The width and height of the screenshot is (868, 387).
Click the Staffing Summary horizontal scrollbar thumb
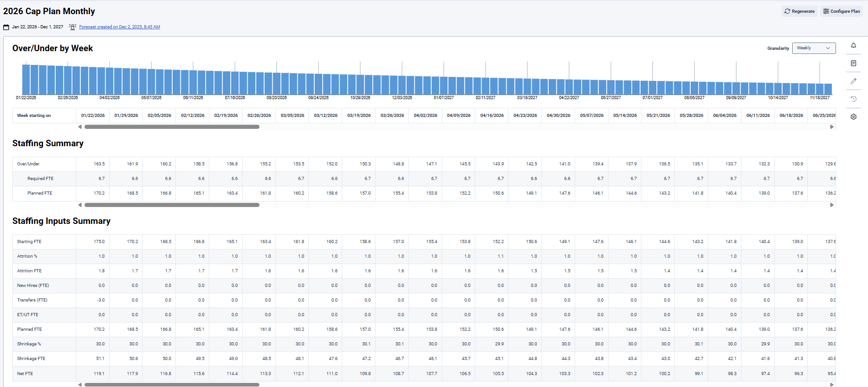click(172, 205)
